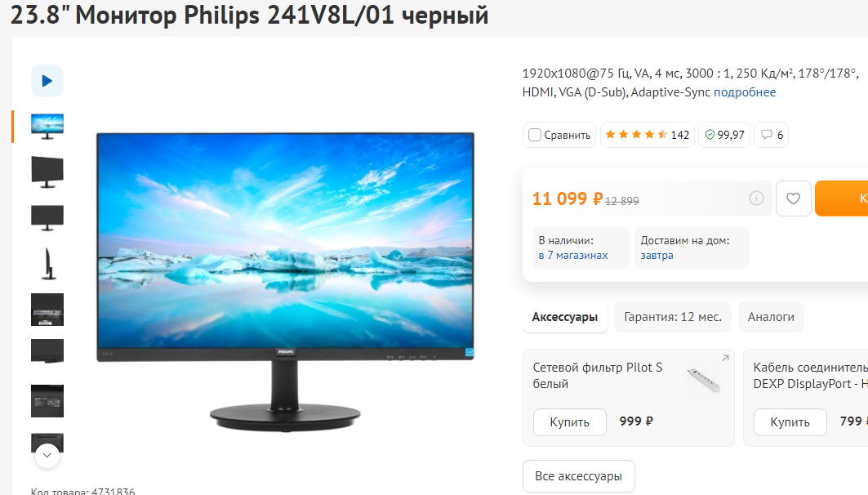Image resolution: width=868 pixels, height=495 pixels.
Task: Click the подробнее specifications link
Action: (745, 92)
